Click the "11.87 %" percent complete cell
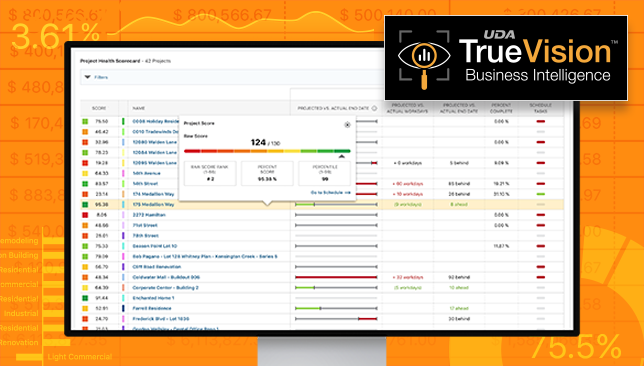Viewport: 644px width, 366px height. point(501,246)
